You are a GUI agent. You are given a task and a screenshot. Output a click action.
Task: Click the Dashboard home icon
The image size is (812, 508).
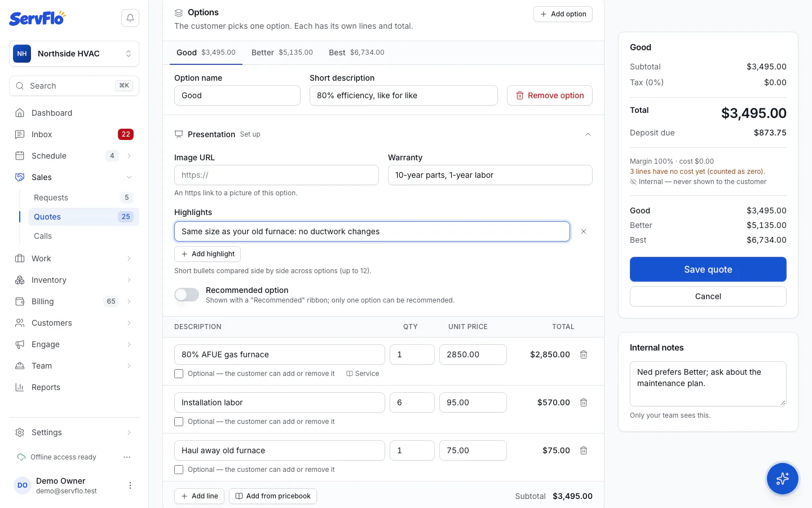pos(20,113)
